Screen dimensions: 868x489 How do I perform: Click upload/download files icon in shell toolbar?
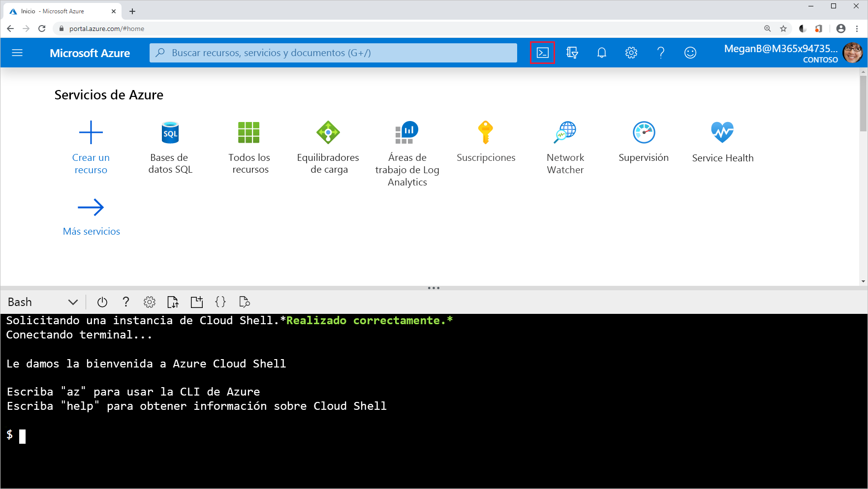173,302
